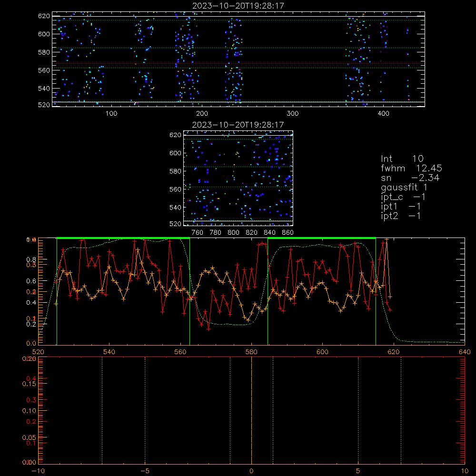Viewport: 476px width, 476px height.
Task: Click x-axis tick 600 under the profile plot
Action: click(x=322, y=352)
